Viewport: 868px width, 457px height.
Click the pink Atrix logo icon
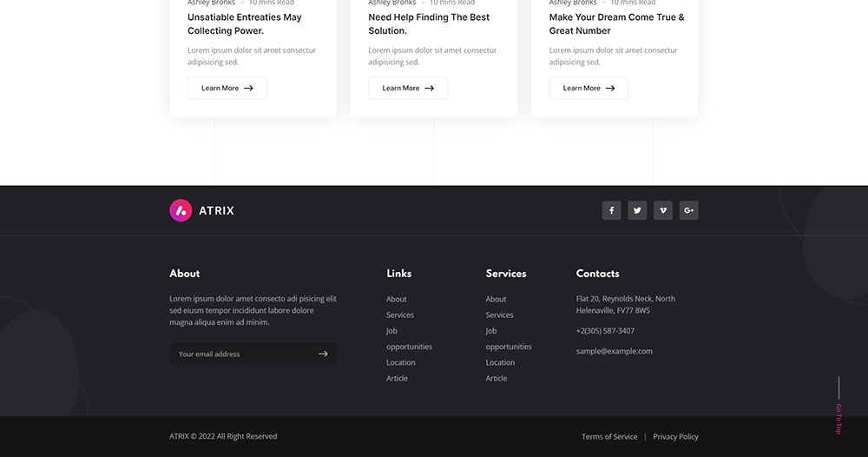pos(181,210)
